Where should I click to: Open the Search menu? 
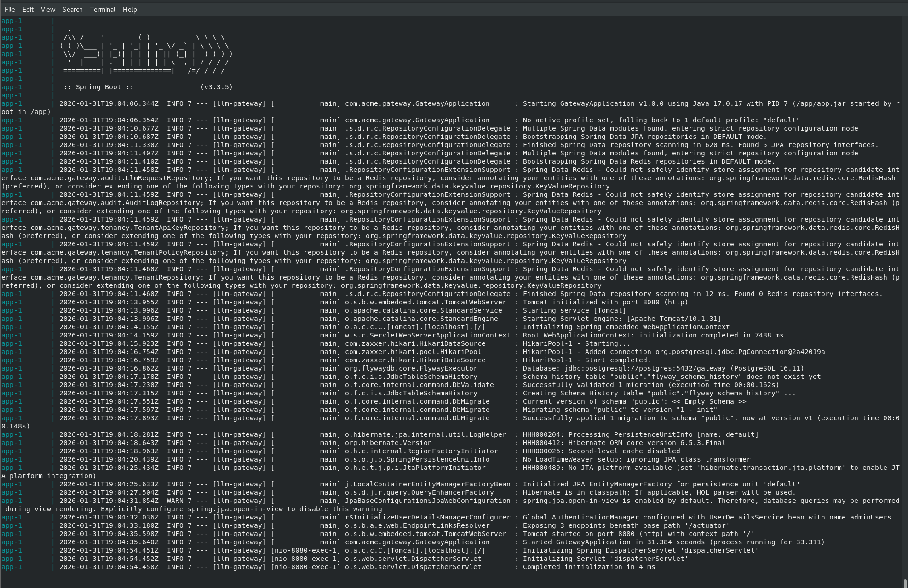coord(72,9)
